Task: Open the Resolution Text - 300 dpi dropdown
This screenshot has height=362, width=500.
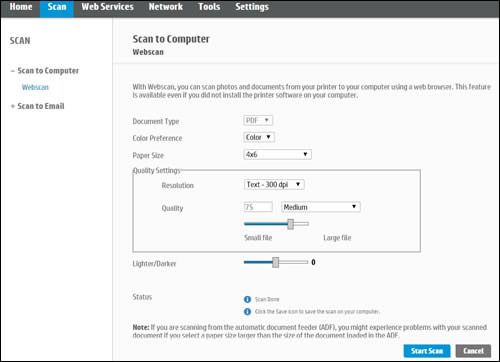Action: click(x=274, y=185)
